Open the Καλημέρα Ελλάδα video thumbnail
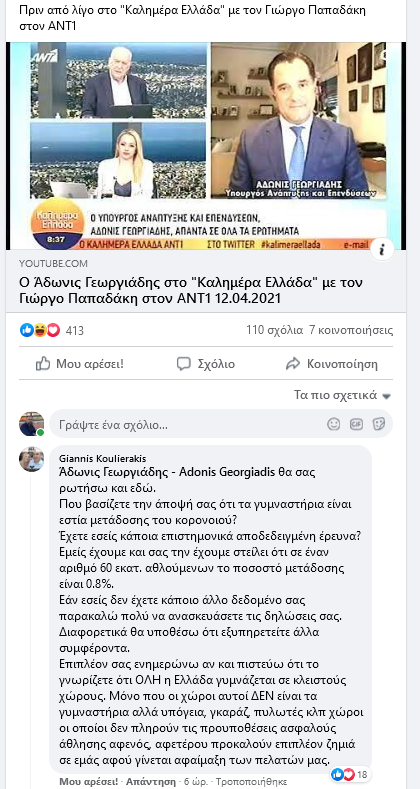This screenshot has height=789, width=420. [x=206, y=146]
